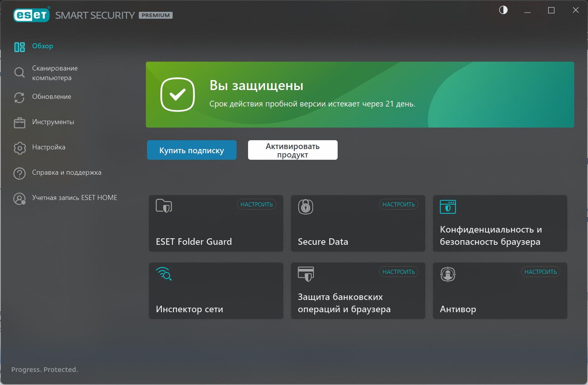The image size is (588, 385).
Task: Click the ESET Folder Guard folder-shield icon
Action: [164, 206]
